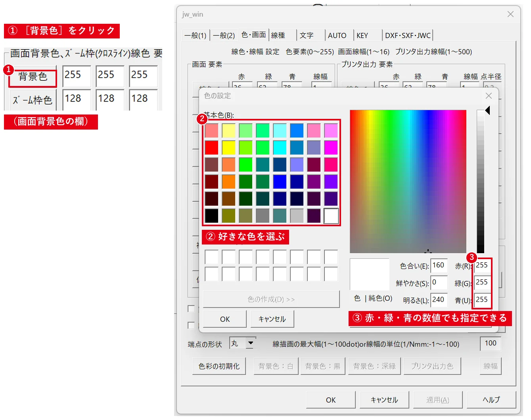This screenshot has width=531, height=420.
Task: Open the 文字 tab
Action: (311, 36)
